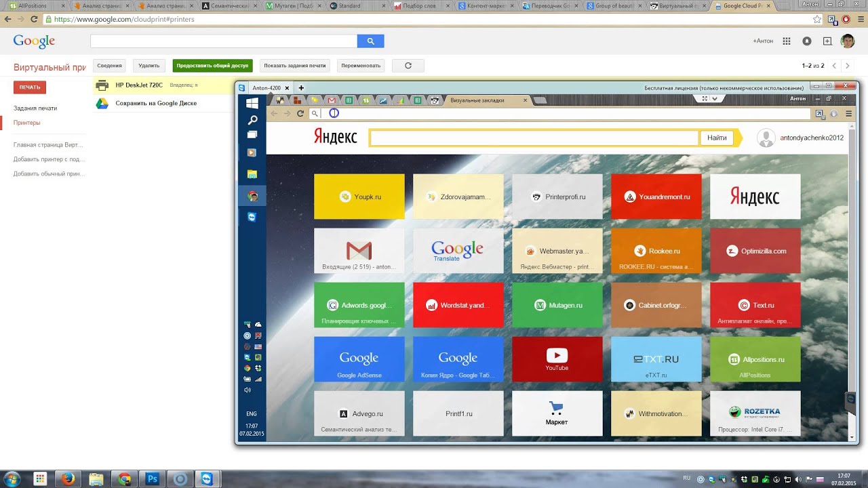
Task: Open Google notifications bell
Action: pyautogui.click(x=807, y=41)
